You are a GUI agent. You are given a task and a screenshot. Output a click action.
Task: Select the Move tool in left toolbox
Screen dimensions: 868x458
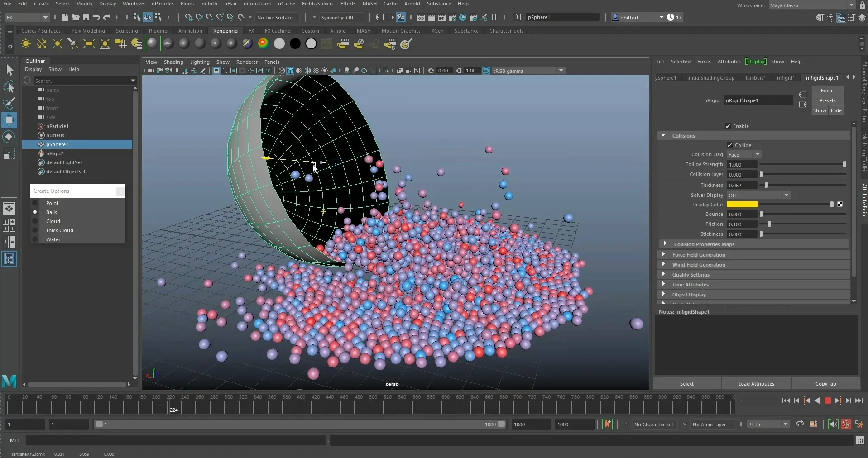click(x=9, y=120)
